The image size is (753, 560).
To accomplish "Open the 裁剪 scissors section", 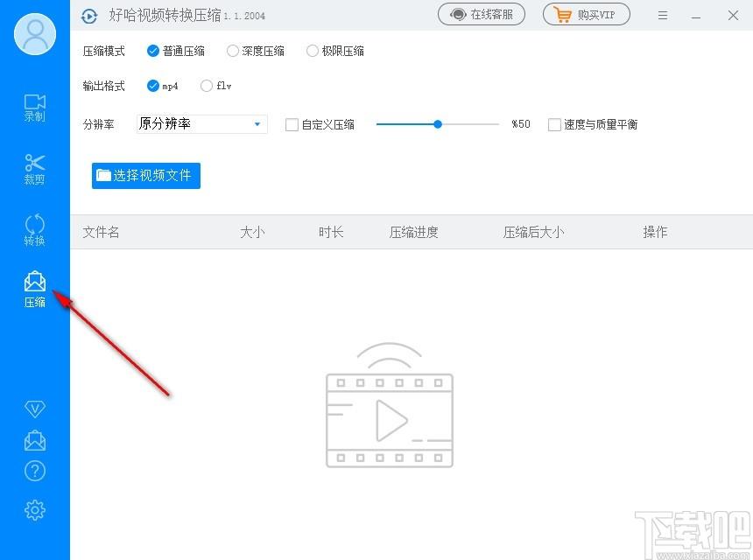I will point(34,170).
